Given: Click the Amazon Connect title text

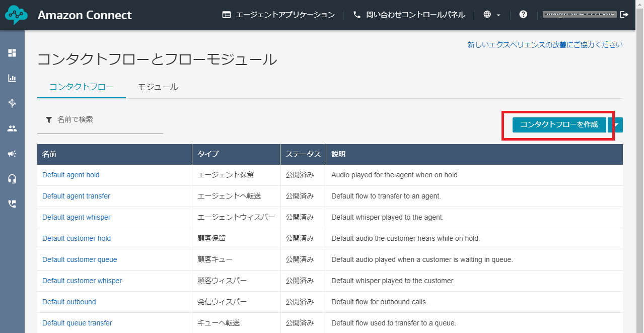Looking at the screenshot, I should 85,15.
